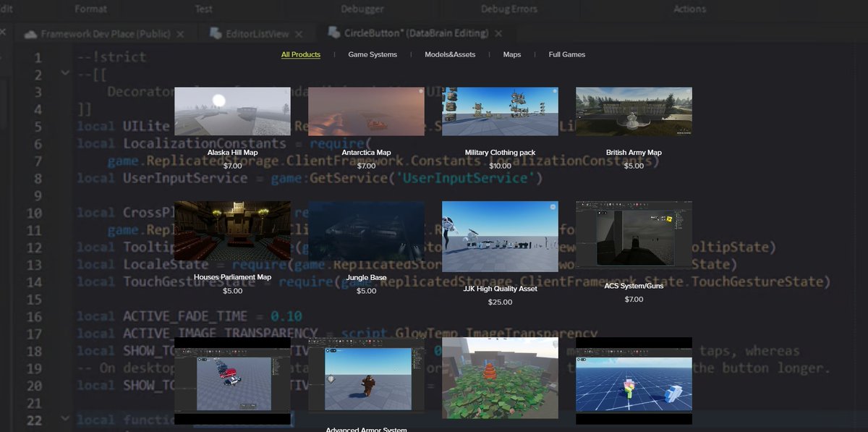Click the Debug Errors ribbon section label
The image size is (868, 432).
[x=509, y=9]
